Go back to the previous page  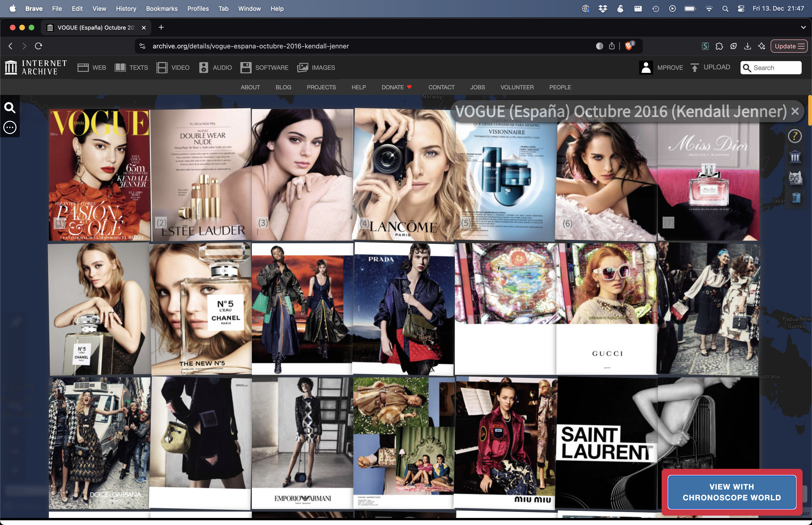(x=11, y=46)
